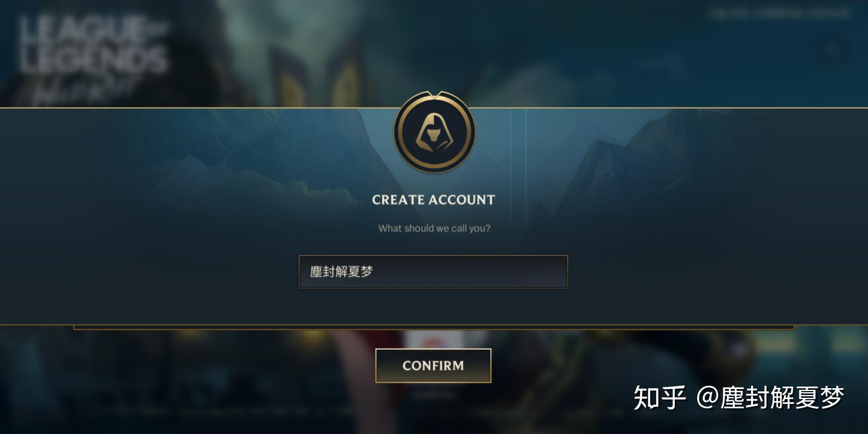Click the blurred caption below the CONFIRM button
Image resolution: width=868 pixels, height=434 pixels.
pos(434,395)
